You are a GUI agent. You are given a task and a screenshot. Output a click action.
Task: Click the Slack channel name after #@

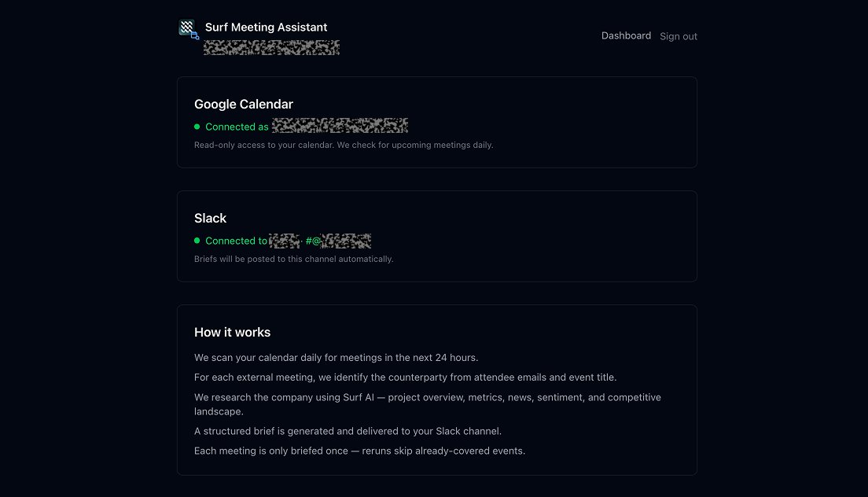pyautogui.click(x=346, y=241)
